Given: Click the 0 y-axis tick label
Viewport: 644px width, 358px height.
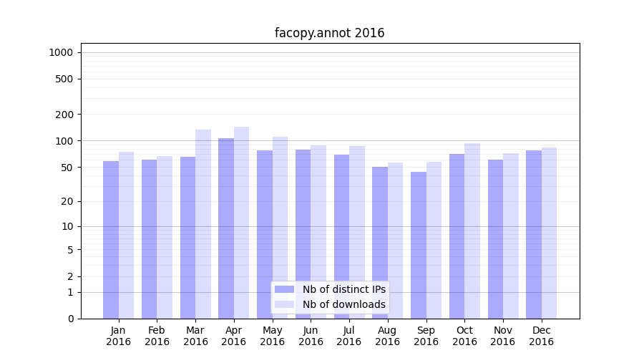Looking at the screenshot, I should [x=70, y=319].
